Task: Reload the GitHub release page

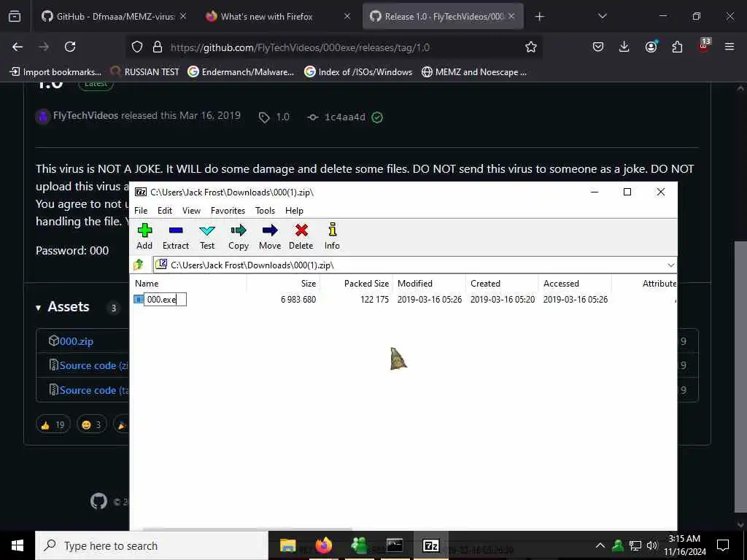Action: [x=70, y=47]
